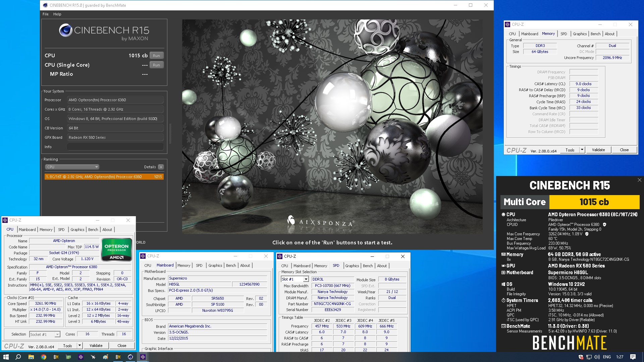
Task: Click the Details arrow button in Ranking
Action: [161, 167]
